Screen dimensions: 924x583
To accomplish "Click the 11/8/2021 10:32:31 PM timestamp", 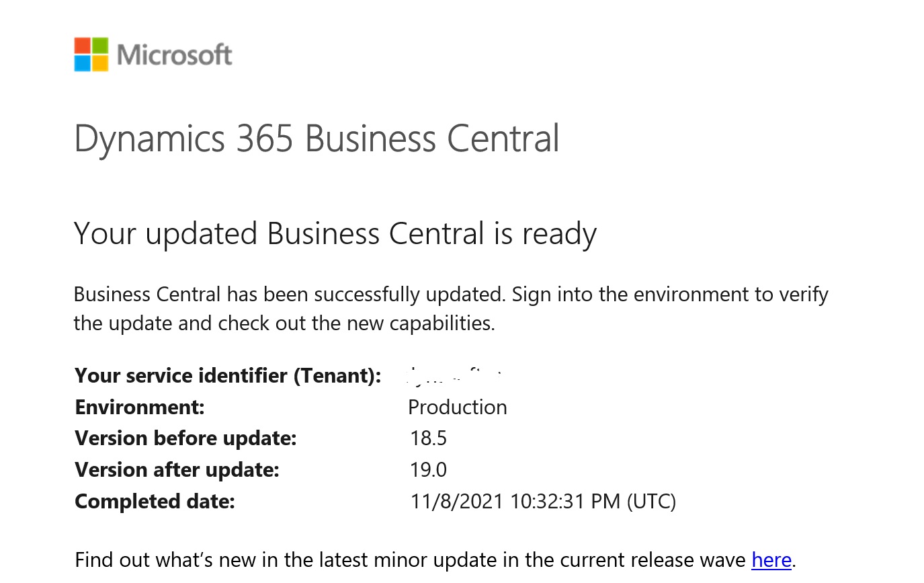I will (x=515, y=501).
